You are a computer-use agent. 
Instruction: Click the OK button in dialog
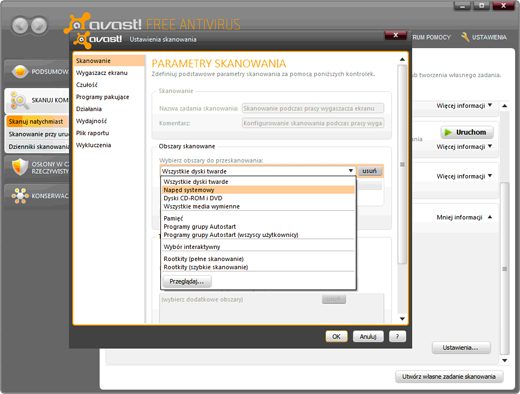[336, 336]
